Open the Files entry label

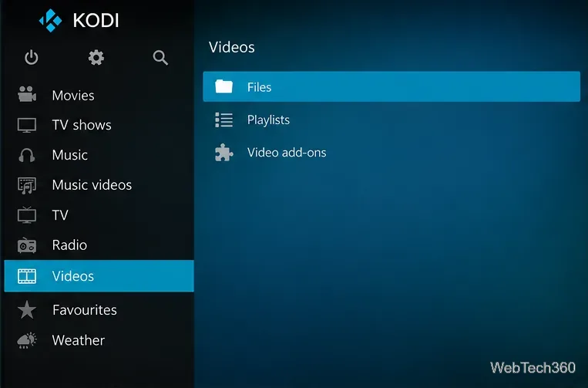click(259, 87)
